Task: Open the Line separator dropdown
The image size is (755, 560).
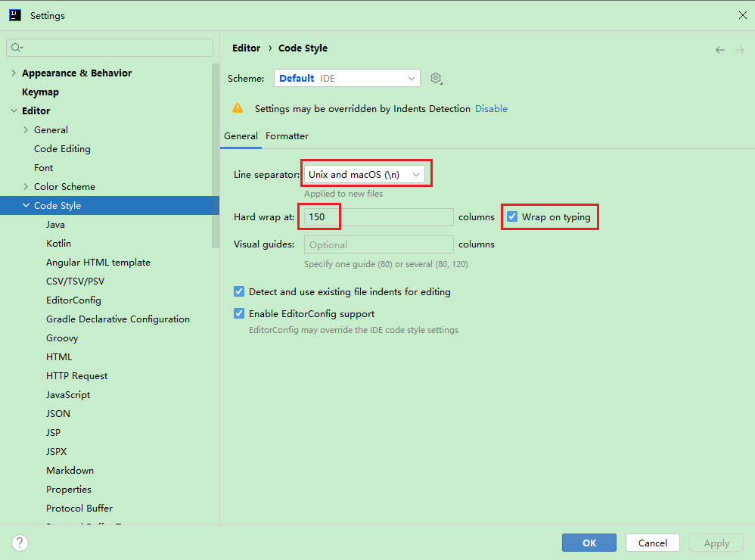Action: (363, 175)
